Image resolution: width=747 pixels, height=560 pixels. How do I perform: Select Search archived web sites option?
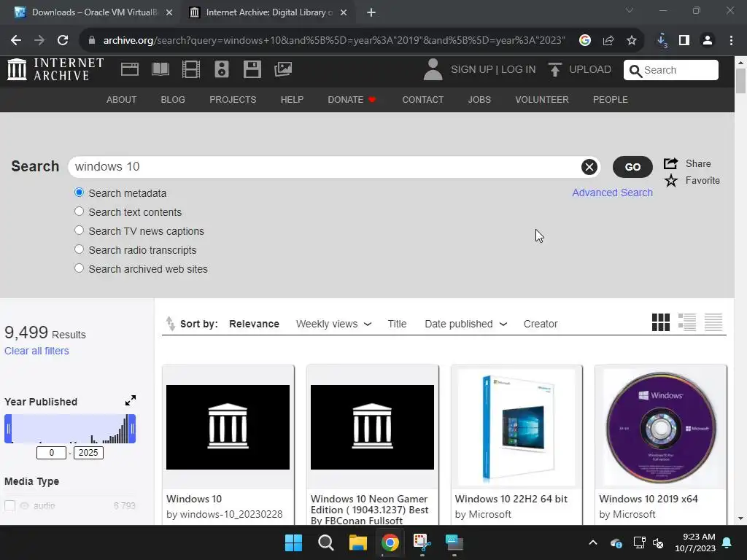click(x=79, y=268)
